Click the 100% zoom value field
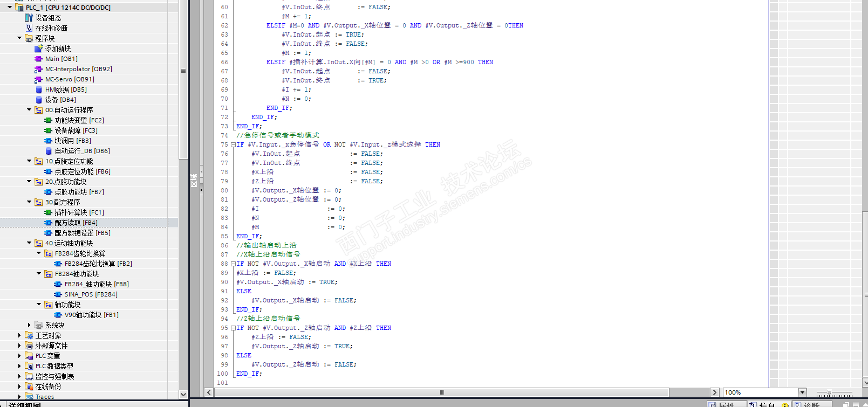The width and height of the screenshot is (868, 407). [x=761, y=392]
